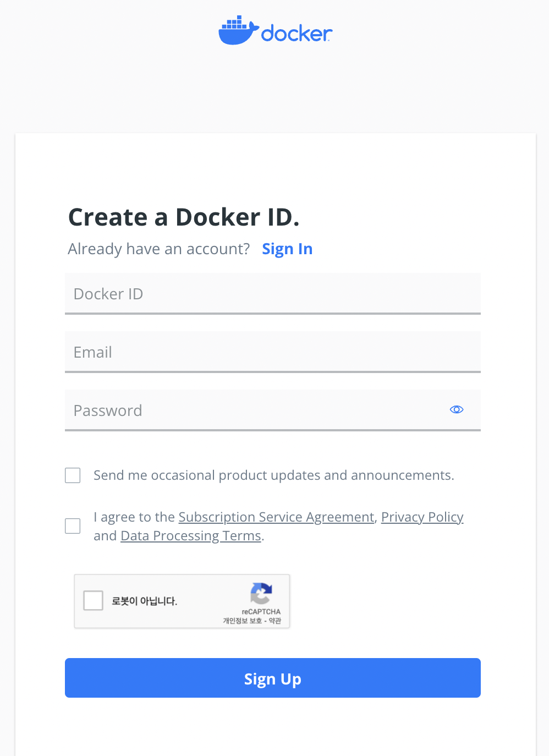
Task: Open reCAPTCHA 약관 terms link
Action: pos(275,621)
